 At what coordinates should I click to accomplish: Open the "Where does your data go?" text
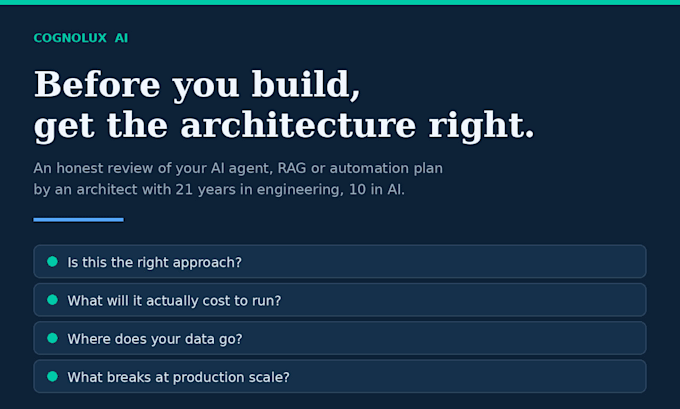click(x=155, y=339)
